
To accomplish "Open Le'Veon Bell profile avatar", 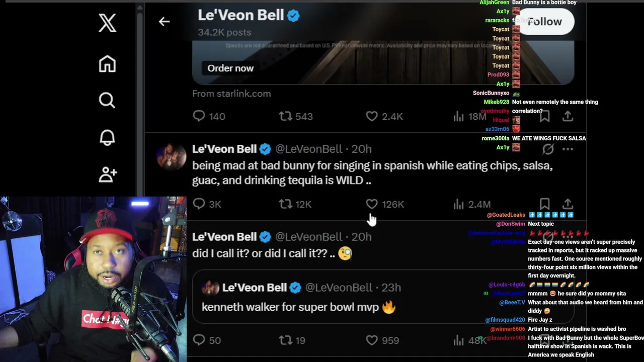I will click(x=172, y=156).
